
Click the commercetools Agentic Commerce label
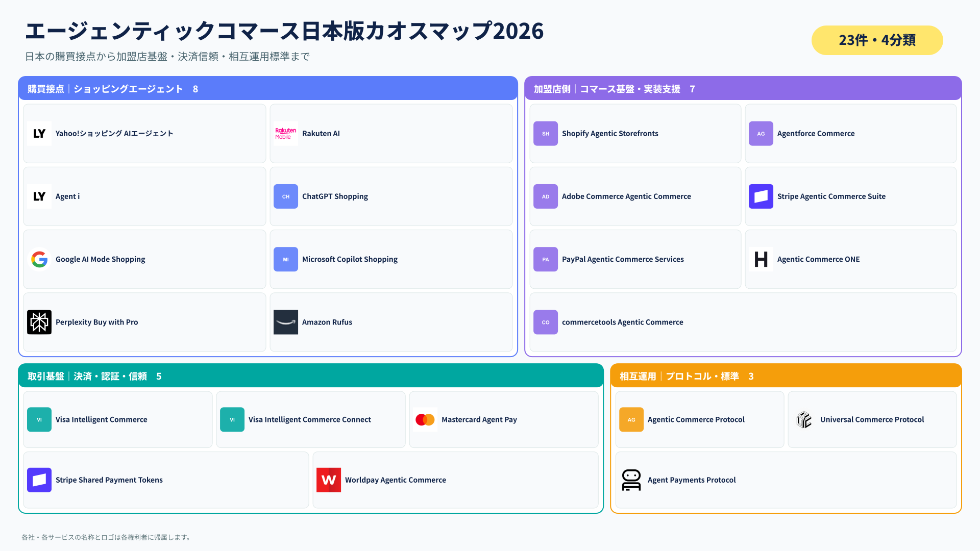(622, 322)
